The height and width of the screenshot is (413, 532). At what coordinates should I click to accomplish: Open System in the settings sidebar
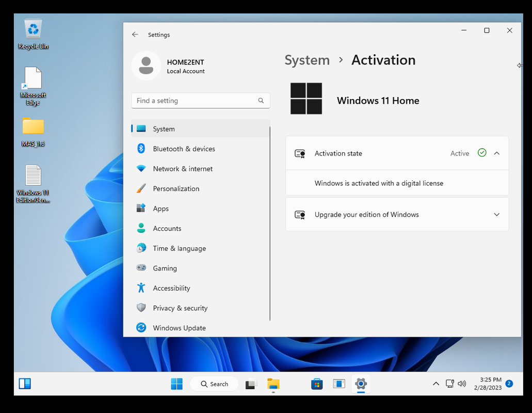(201, 129)
